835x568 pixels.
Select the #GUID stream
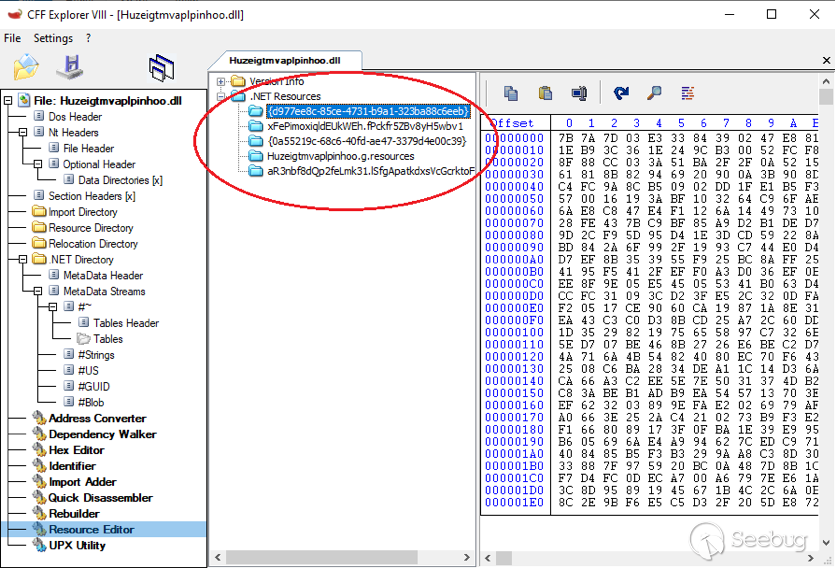pyautogui.click(x=94, y=386)
